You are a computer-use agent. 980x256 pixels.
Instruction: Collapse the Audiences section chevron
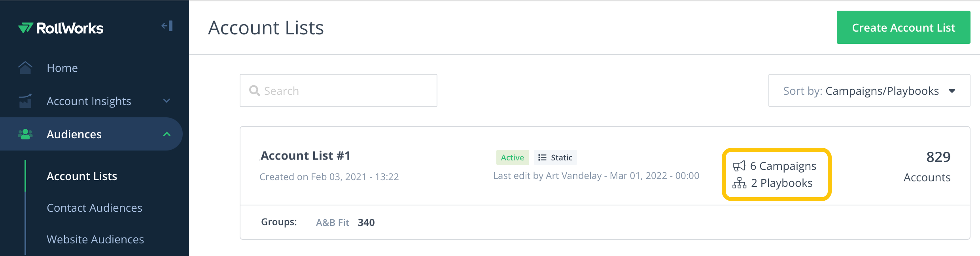[x=167, y=134]
